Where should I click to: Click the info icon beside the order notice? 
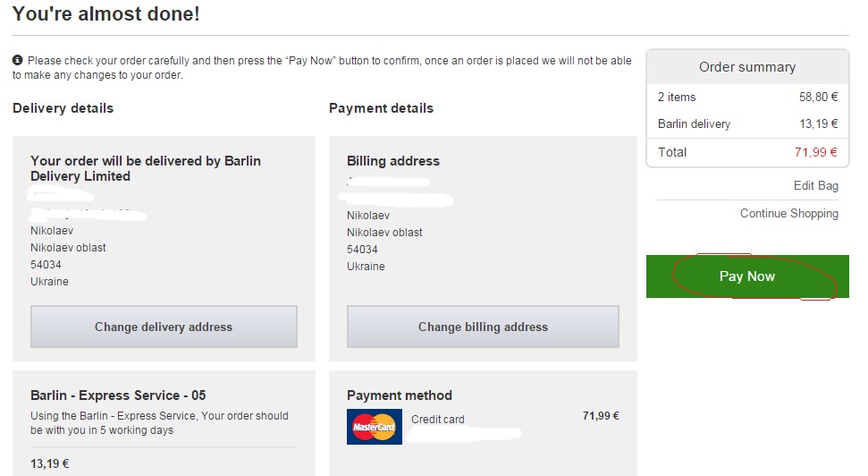[17, 60]
